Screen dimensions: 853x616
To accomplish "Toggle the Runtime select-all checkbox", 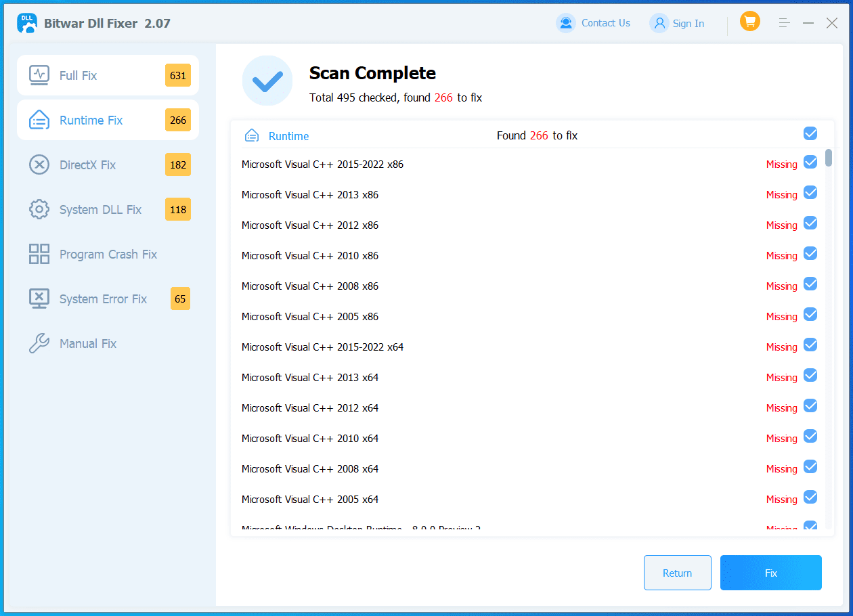I will pyautogui.click(x=810, y=133).
